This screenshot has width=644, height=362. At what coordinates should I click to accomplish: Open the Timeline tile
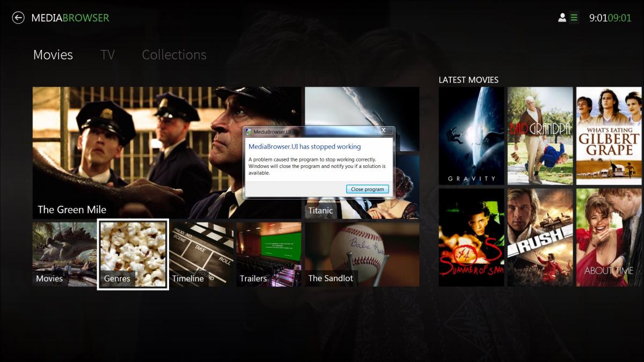click(201, 254)
